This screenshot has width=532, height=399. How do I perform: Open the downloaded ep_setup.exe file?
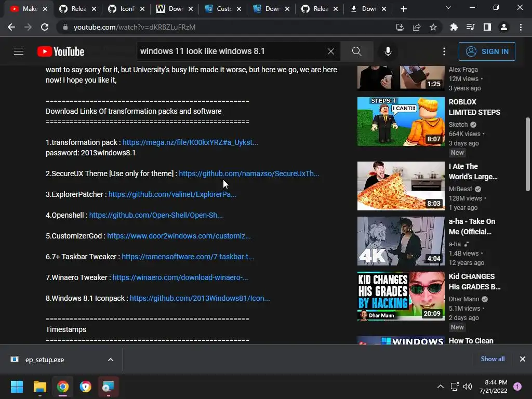coord(45,360)
